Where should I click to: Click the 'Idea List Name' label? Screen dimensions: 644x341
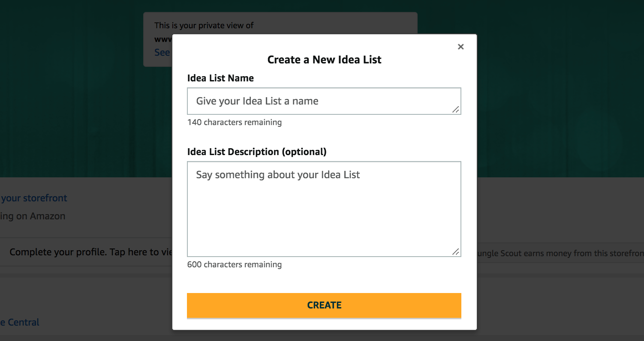coord(220,78)
